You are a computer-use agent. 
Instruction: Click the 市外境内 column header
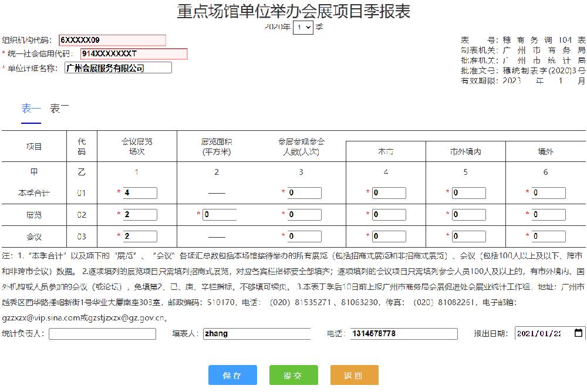tap(465, 151)
